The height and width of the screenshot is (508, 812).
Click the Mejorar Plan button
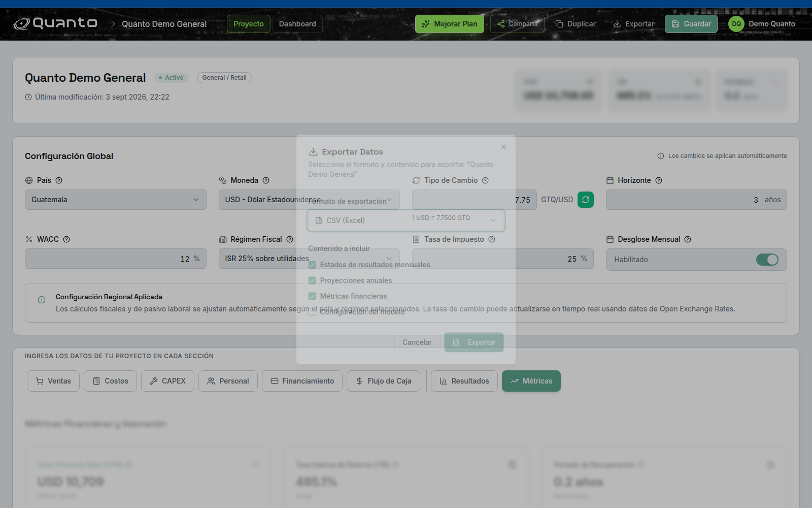click(450, 24)
